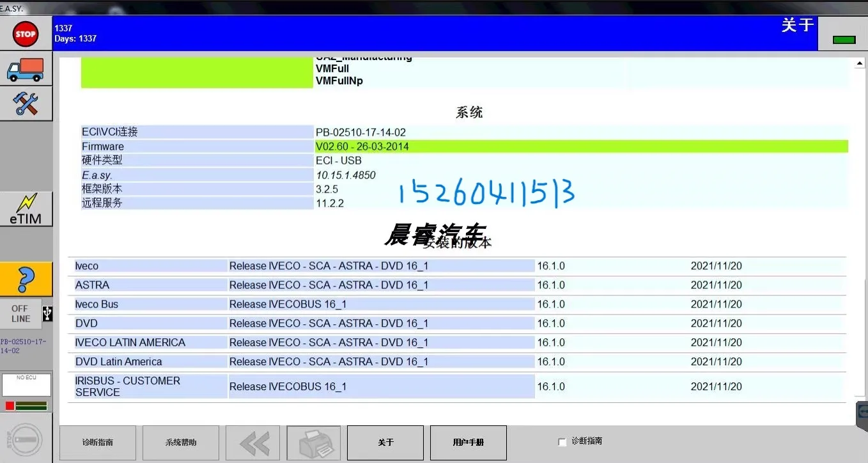The height and width of the screenshot is (463, 868).
Task: Click the NO ECU status box
Action: [26, 384]
